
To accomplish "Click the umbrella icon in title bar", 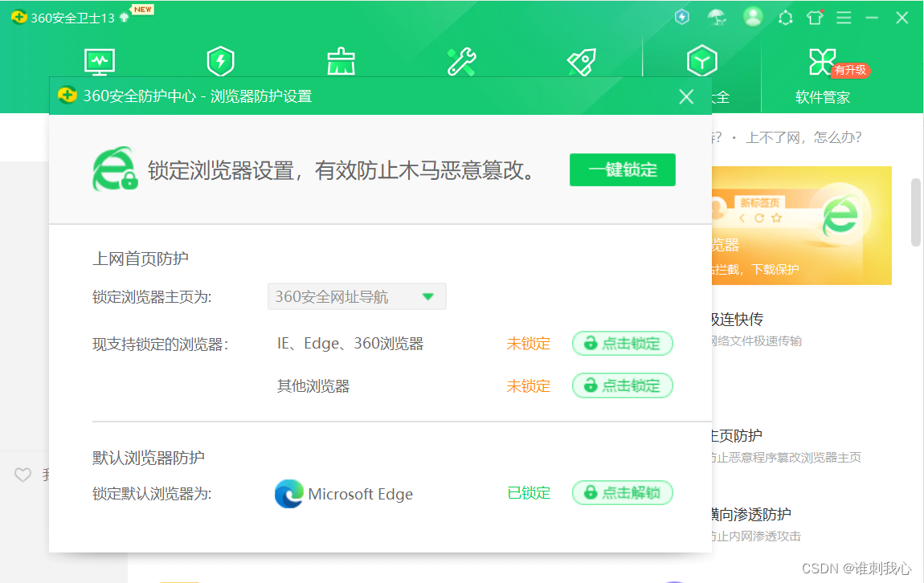I will [x=717, y=18].
